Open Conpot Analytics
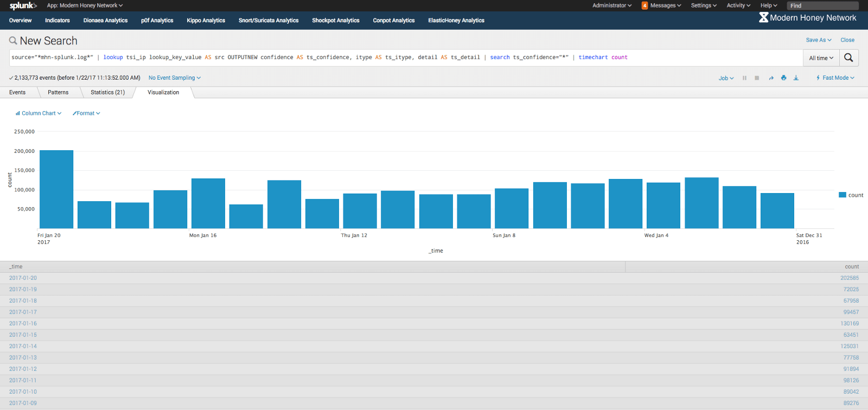This screenshot has width=868, height=410. coord(394,21)
